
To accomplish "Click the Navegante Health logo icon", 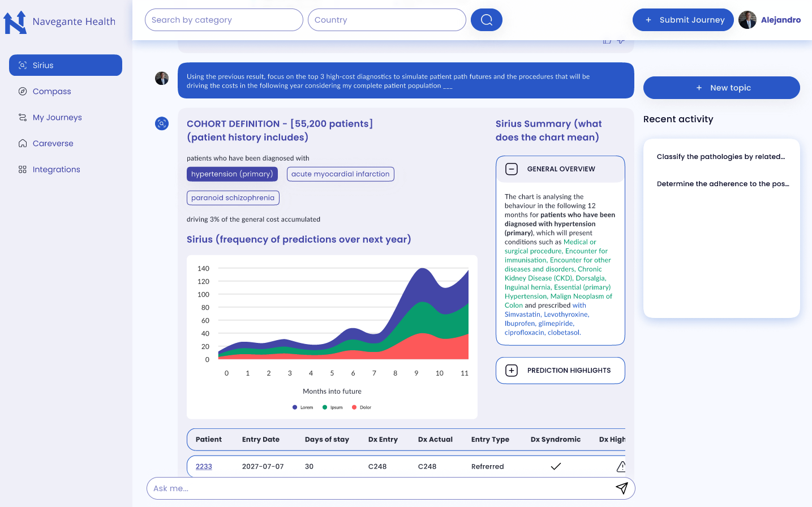I will pos(15,22).
